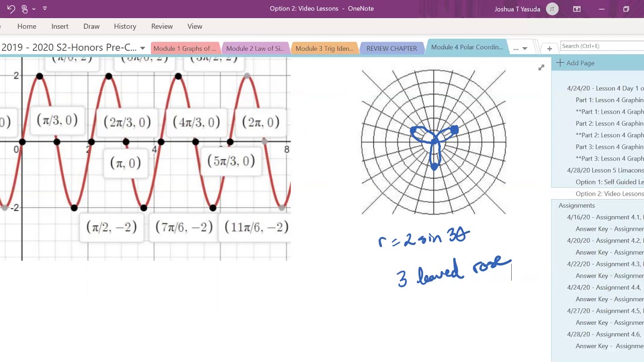Click the (4π/3, 0) label on graph
644x362 pixels.
coord(196,122)
